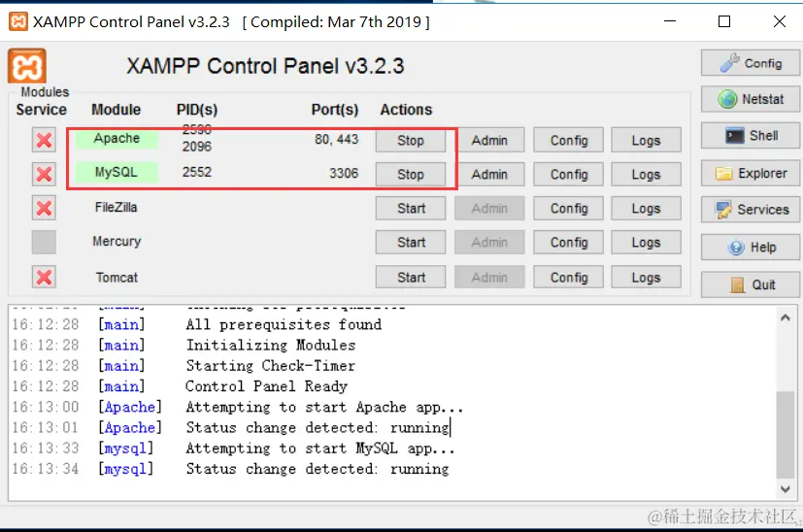Open MySQL Admin page

pyautogui.click(x=489, y=175)
